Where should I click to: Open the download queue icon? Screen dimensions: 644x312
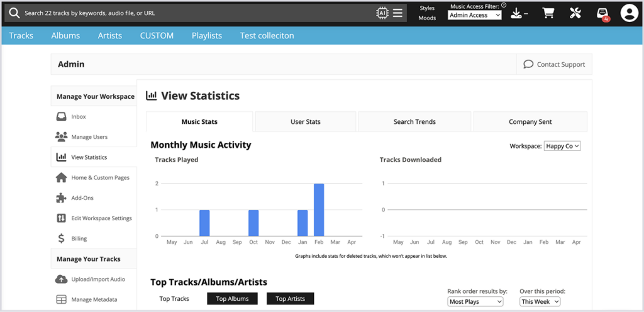click(x=516, y=13)
